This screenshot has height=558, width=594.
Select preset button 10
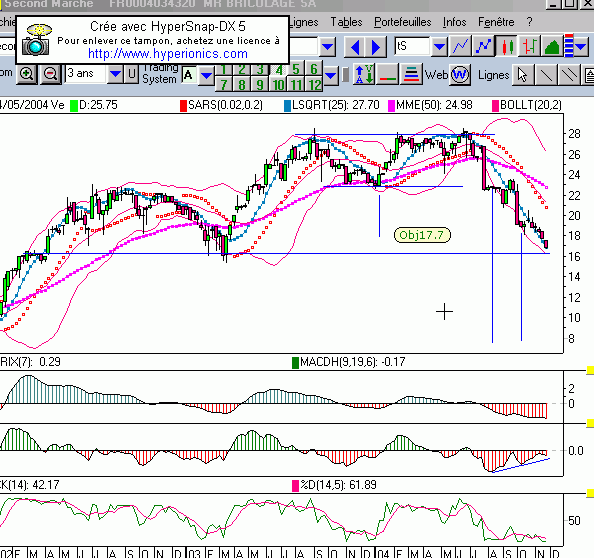pyautogui.click(x=278, y=85)
